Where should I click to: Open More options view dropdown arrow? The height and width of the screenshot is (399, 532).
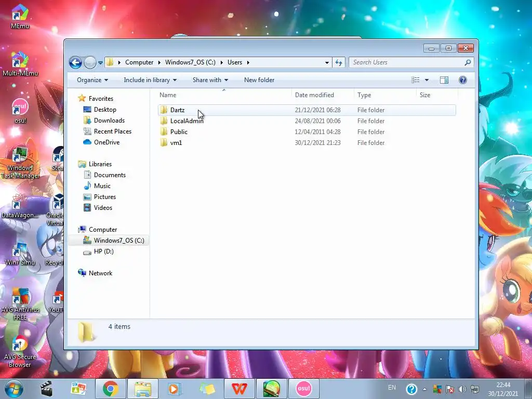(x=427, y=80)
